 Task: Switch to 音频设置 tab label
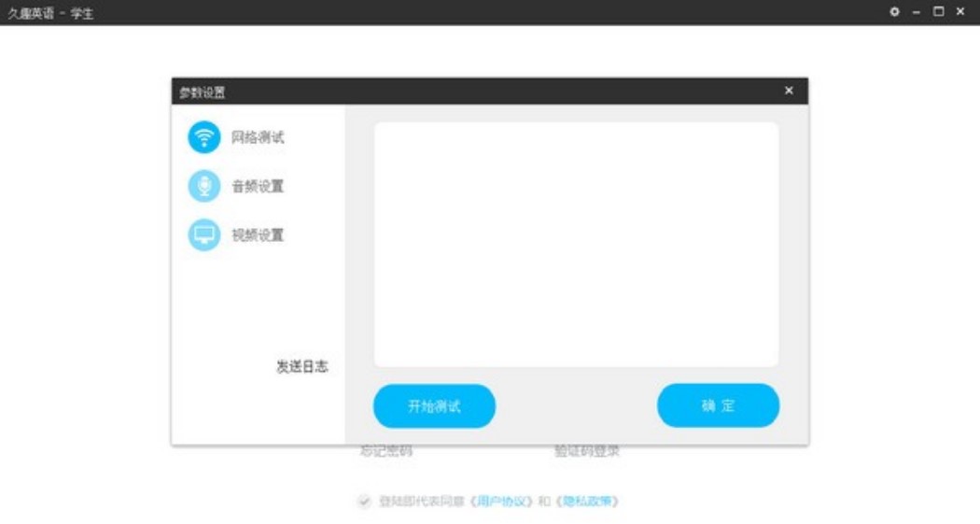(x=258, y=186)
